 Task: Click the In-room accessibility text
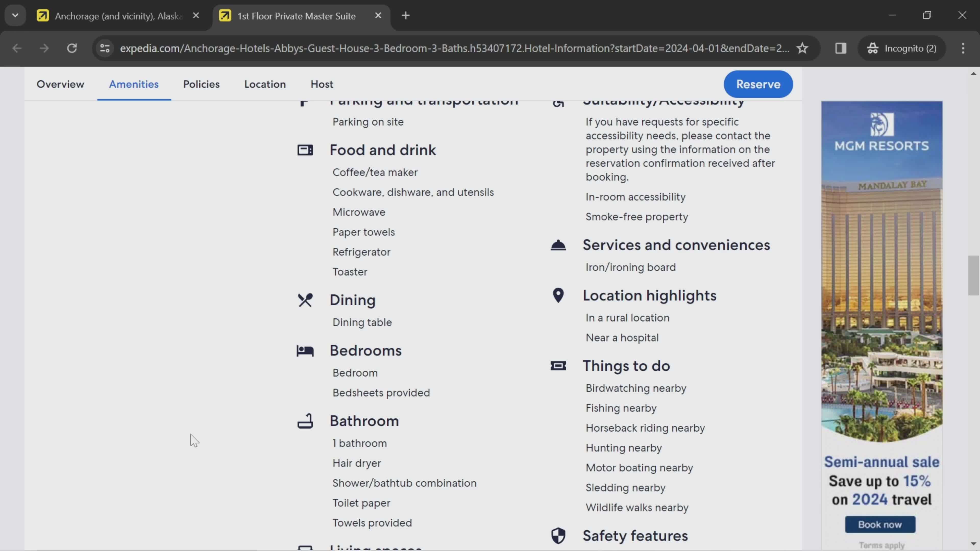coord(635,197)
